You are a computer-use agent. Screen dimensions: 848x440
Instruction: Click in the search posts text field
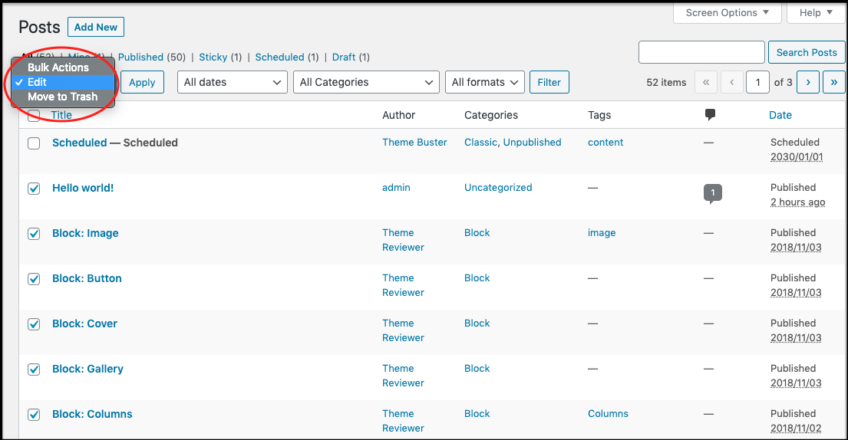coord(700,52)
